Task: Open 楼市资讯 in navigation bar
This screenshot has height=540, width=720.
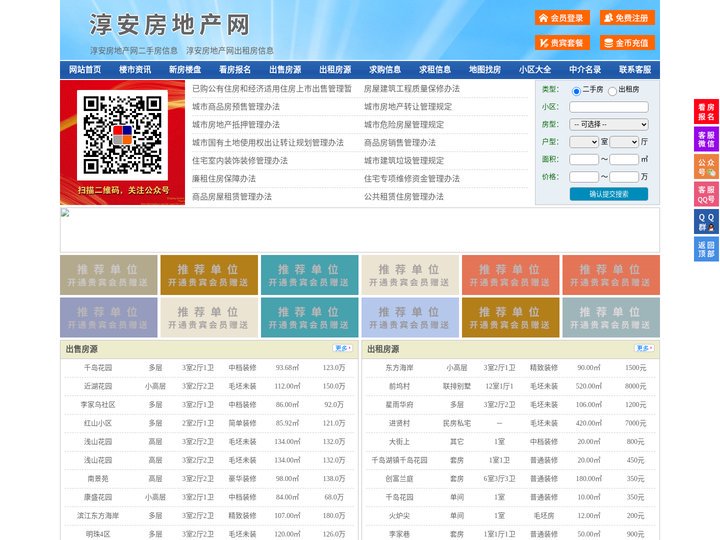Action: [135, 70]
